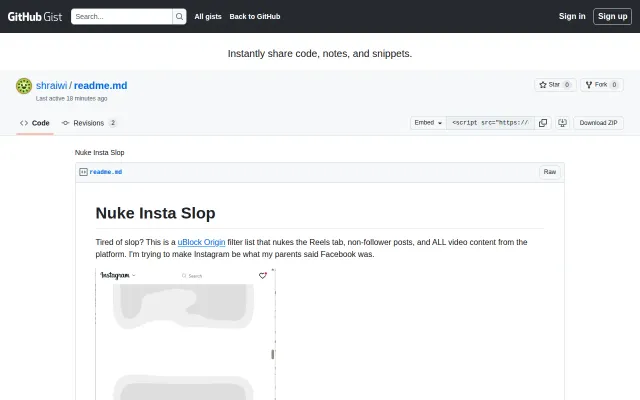Image resolution: width=640 pixels, height=400 pixels.
Task: Open shraiwi's avatar image
Action: (24, 86)
